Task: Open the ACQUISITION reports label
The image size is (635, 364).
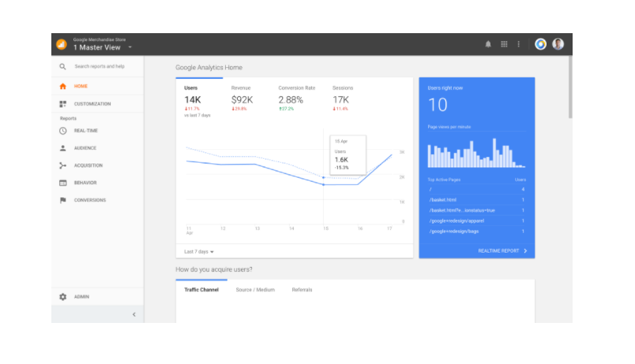Action: (88, 166)
